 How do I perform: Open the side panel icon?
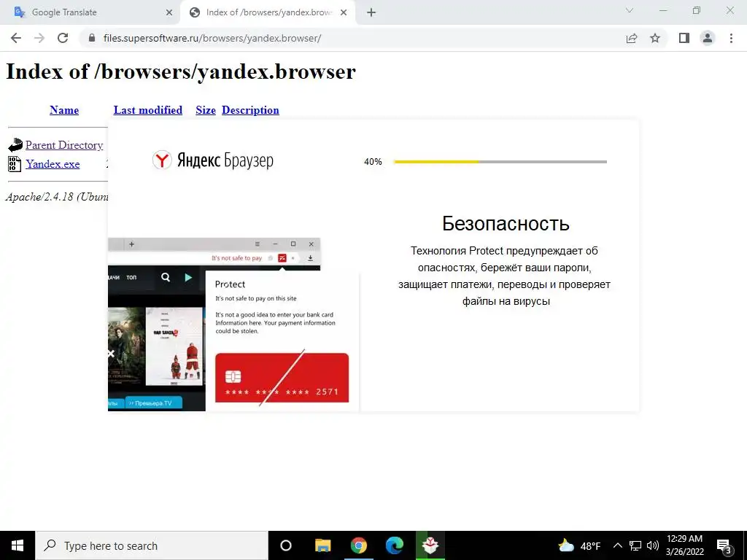[x=684, y=38]
